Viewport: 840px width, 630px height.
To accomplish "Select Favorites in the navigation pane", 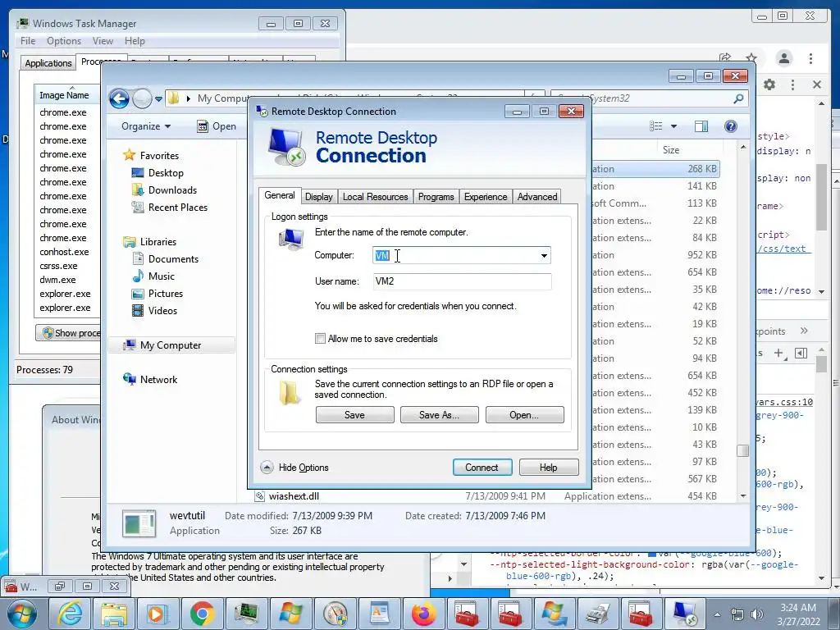I will click(x=159, y=155).
